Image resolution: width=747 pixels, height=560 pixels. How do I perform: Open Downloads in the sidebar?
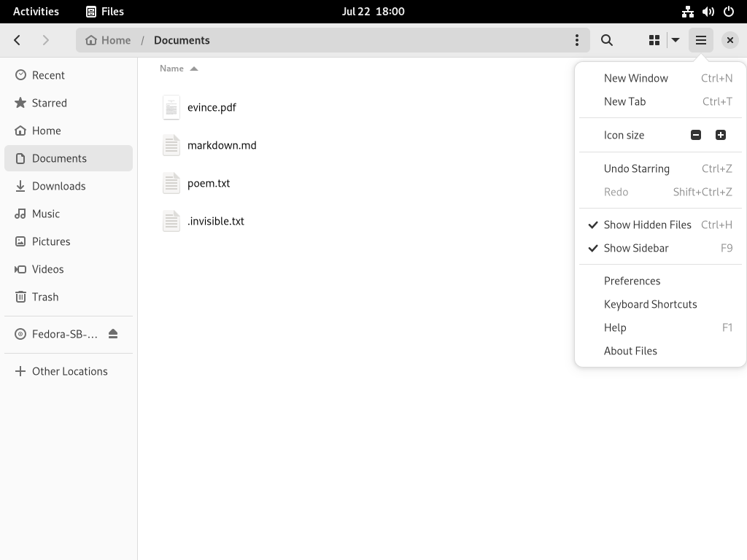pyautogui.click(x=69, y=186)
